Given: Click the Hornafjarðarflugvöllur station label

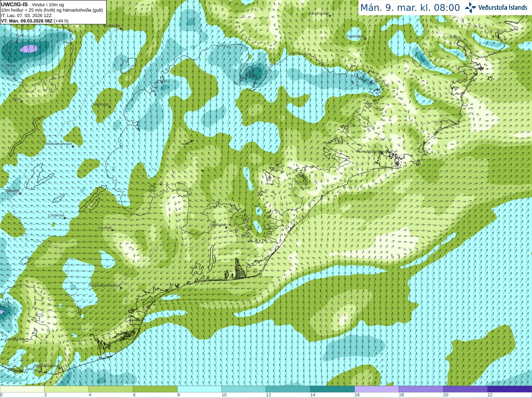Looking at the screenshot, I should click(x=374, y=152).
